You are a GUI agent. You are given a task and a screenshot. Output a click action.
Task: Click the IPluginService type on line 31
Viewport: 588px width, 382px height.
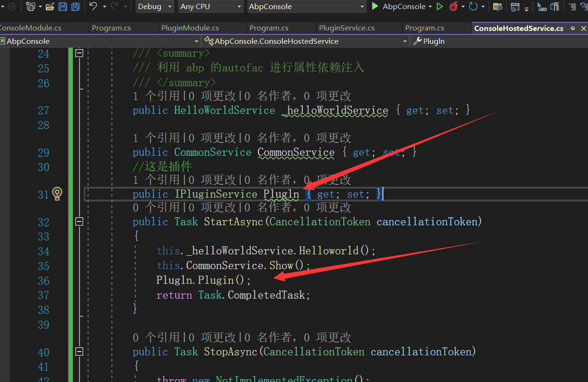(216, 194)
